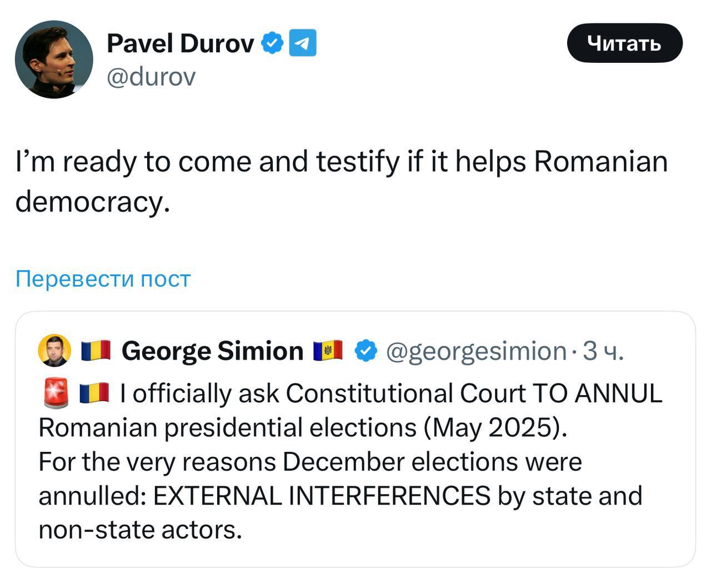Open the Pavel Durov display name
The image size is (711, 588).
[180, 43]
